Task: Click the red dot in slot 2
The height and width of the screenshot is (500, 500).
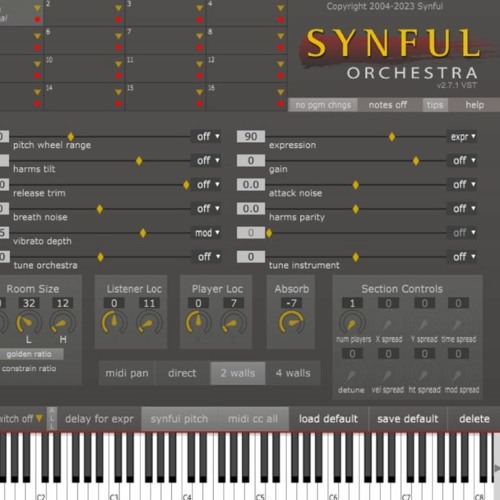Action: point(119,20)
